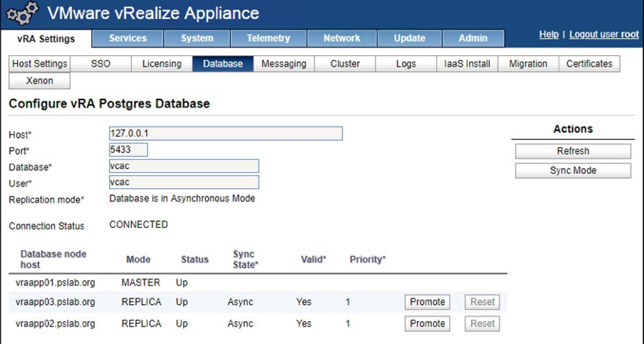The width and height of the screenshot is (644, 344).
Task: Promote the vraapp03.pslab.org replica
Action: [x=427, y=302]
